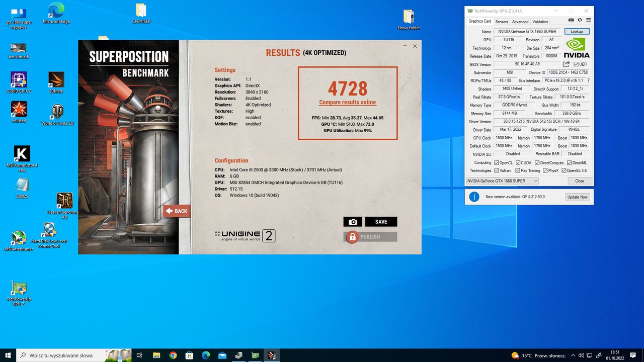Viewport: 644px width, 362px height.
Task: Go Back in Superposition Benchmark
Action: pos(177,211)
